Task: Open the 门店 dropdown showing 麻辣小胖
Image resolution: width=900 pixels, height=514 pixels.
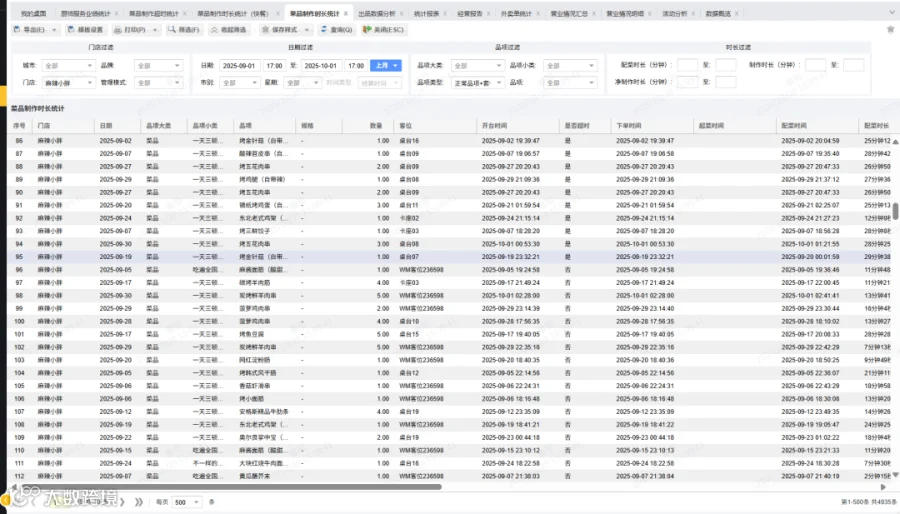Action: (x=68, y=83)
